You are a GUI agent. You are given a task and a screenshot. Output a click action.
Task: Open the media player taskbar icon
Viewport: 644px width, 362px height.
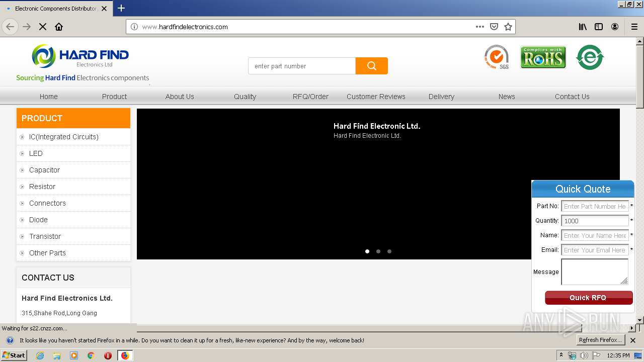click(74, 355)
